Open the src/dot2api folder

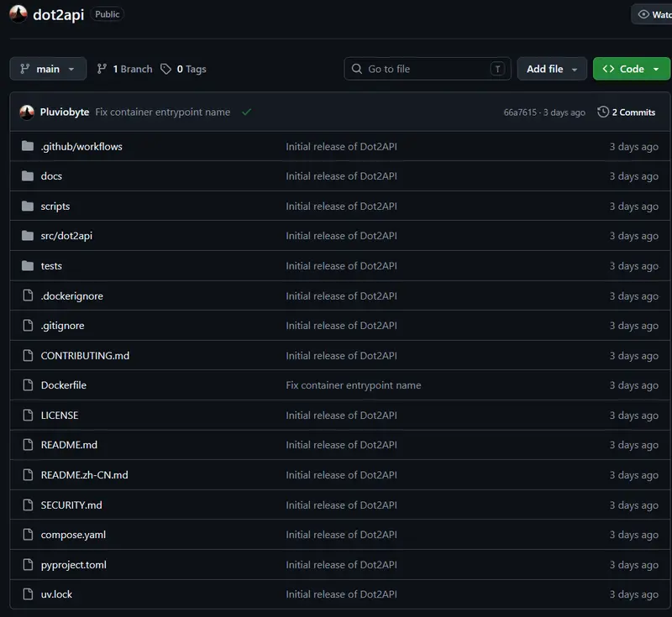tap(66, 236)
